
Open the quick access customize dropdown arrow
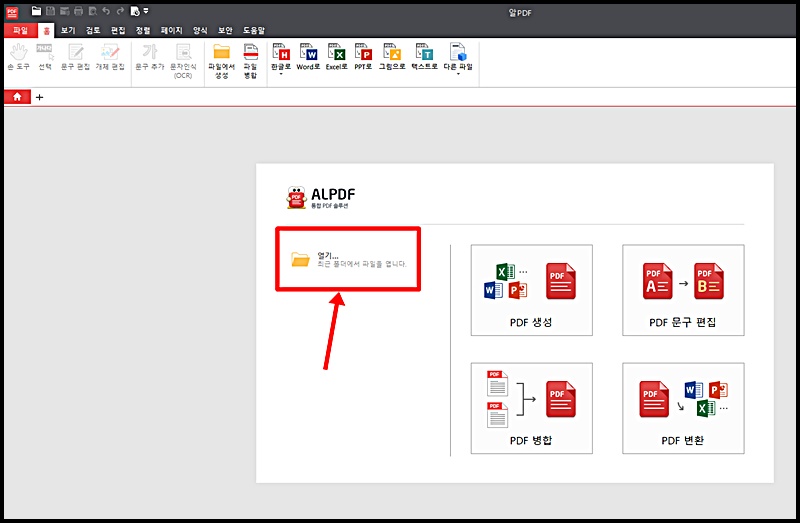pyautogui.click(x=146, y=11)
